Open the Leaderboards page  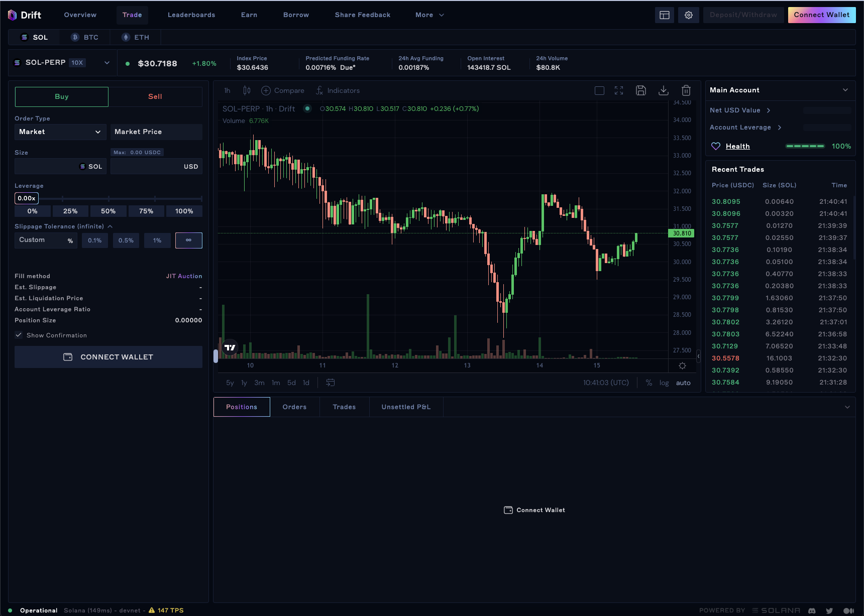(x=191, y=15)
